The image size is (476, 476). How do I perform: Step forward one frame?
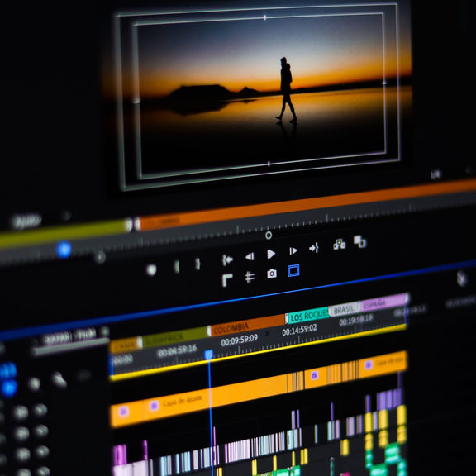293,250
